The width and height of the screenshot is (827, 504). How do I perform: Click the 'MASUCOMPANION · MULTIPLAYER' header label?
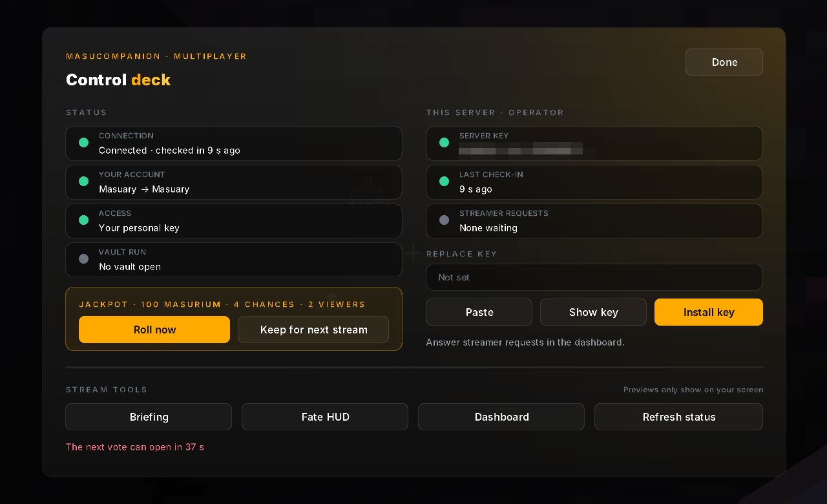(x=156, y=56)
